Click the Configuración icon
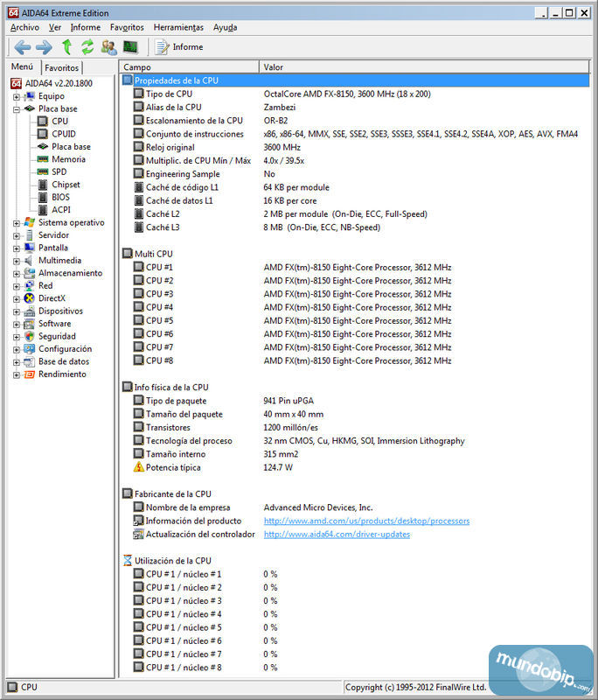598x700 pixels. [30, 348]
